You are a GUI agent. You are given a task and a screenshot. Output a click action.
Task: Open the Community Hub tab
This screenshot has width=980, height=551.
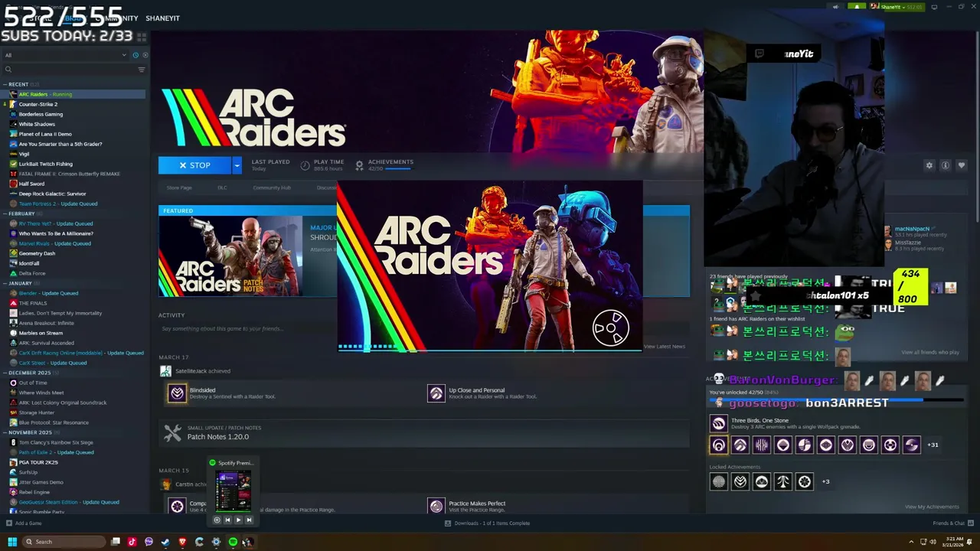tap(272, 187)
